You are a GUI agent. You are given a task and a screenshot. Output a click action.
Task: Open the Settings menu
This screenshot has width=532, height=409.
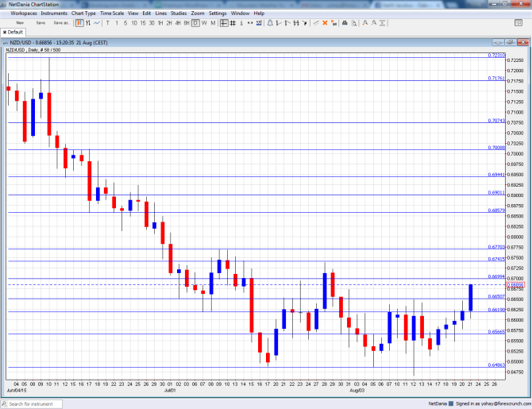coord(218,14)
